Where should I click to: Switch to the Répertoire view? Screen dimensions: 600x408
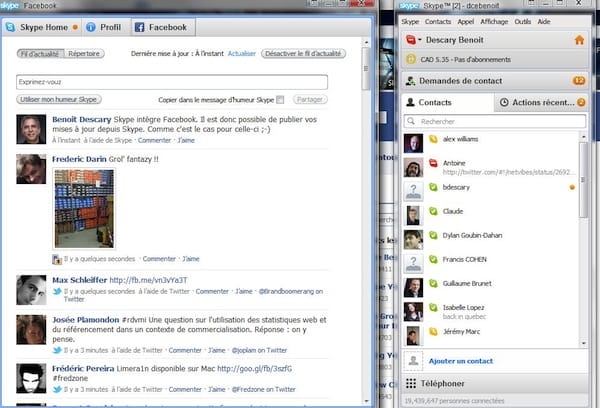pyautogui.click(x=84, y=53)
